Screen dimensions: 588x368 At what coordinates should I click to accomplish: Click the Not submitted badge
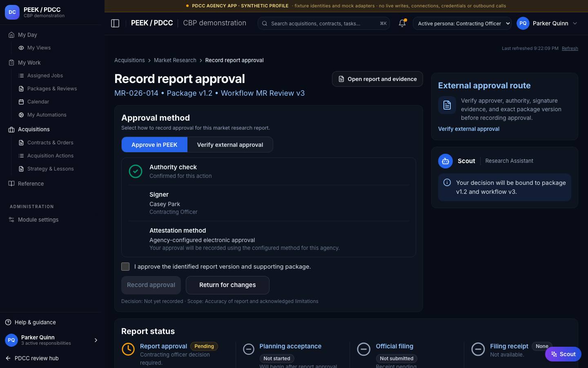tap(396, 359)
